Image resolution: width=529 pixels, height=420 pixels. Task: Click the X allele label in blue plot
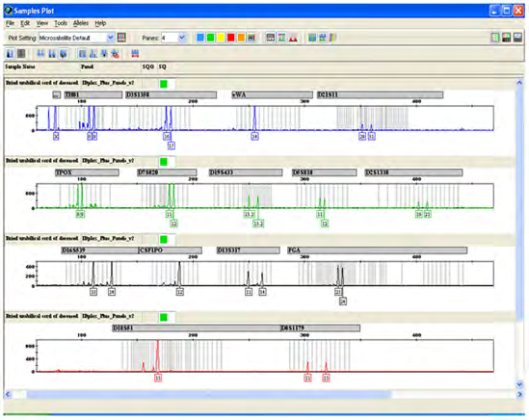tap(56, 136)
